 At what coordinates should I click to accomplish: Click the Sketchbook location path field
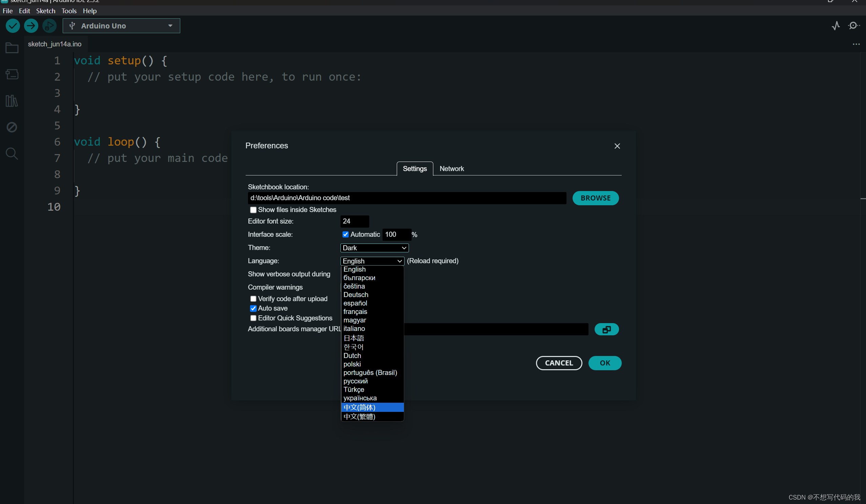point(407,198)
